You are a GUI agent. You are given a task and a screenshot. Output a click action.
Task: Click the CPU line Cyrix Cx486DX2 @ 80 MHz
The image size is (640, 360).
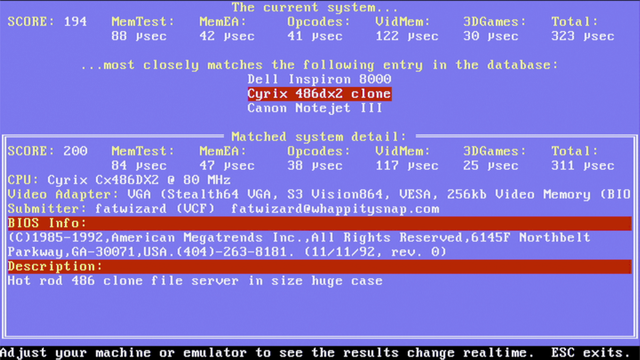pyautogui.click(x=119, y=180)
